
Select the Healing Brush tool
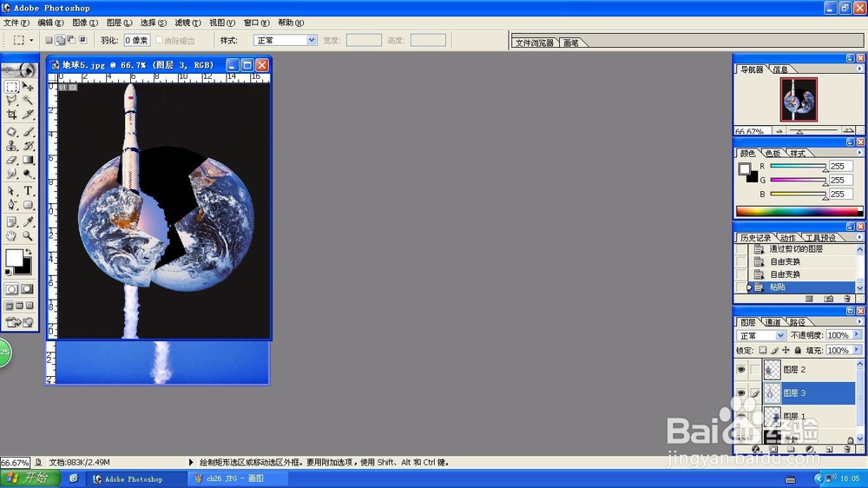[x=11, y=132]
